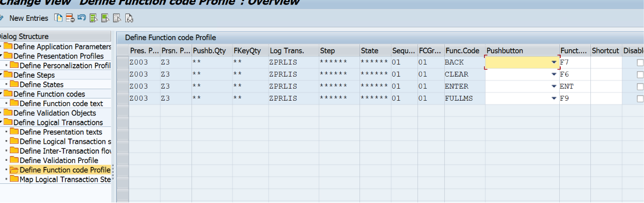Image resolution: width=644 pixels, height=203 pixels.
Task: Click the Undo Change arrow icon
Action: point(82,18)
